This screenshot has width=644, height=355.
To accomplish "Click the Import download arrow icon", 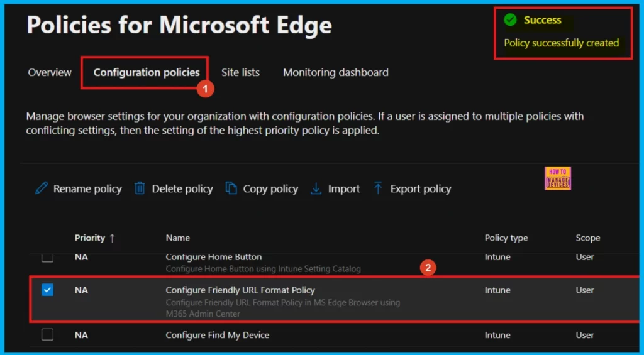I will [x=316, y=188].
